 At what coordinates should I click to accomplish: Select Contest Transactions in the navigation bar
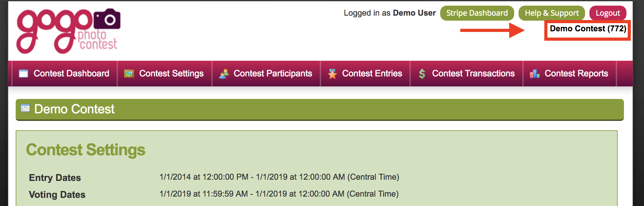467,74
